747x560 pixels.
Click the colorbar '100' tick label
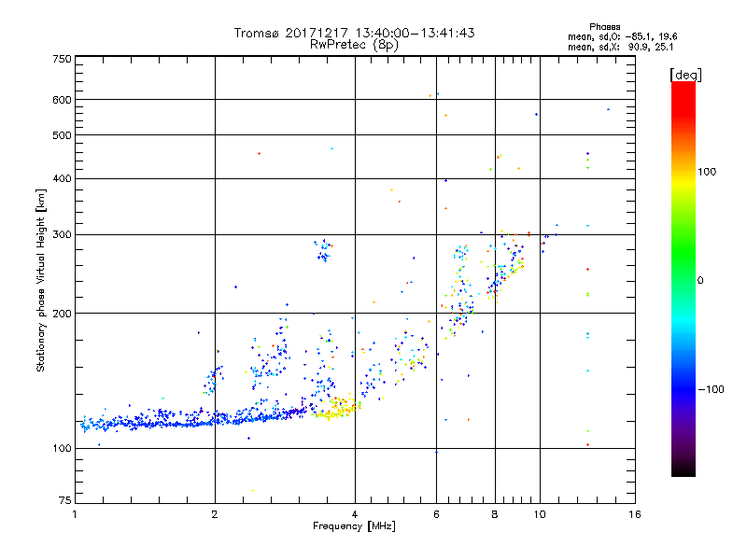pyautogui.click(x=707, y=172)
